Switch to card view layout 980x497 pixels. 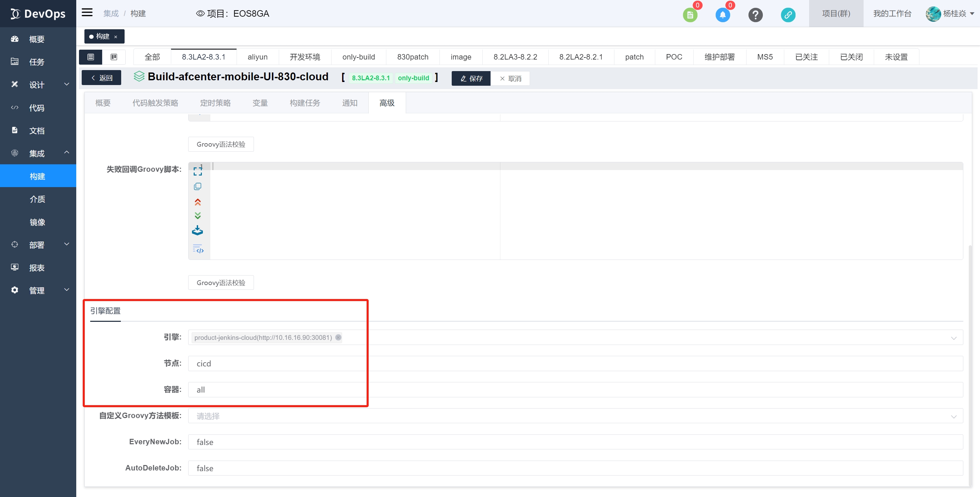click(114, 57)
